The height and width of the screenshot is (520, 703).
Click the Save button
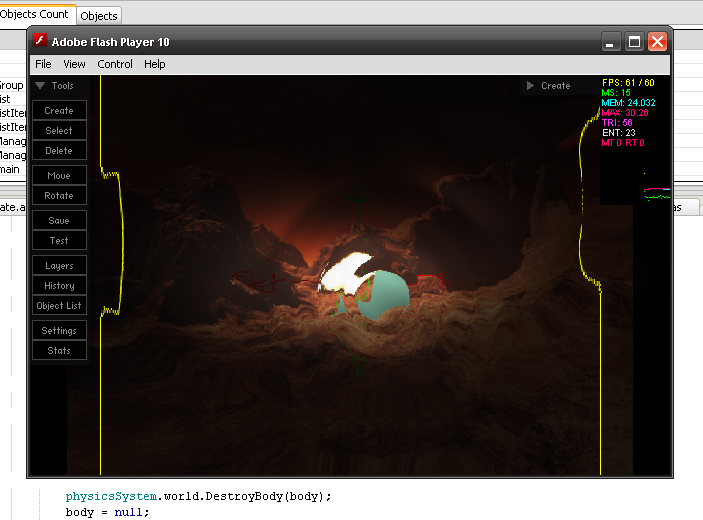(x=59, y=221)
